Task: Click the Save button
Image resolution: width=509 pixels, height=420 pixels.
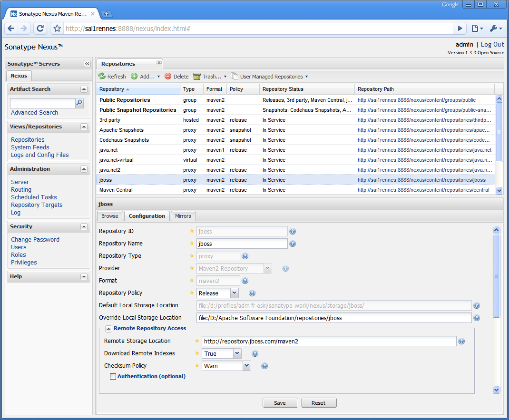Action: [280, 403]
